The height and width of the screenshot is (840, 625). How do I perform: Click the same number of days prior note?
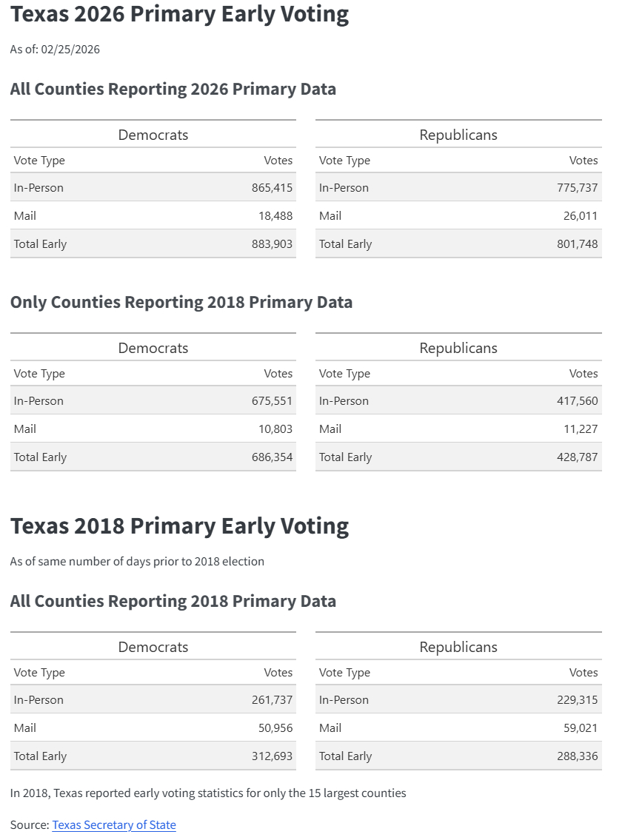pos(137,562)
